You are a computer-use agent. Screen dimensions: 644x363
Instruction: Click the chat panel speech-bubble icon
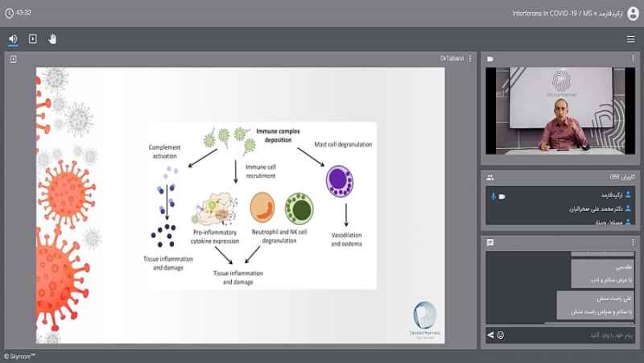coord(490,242)
